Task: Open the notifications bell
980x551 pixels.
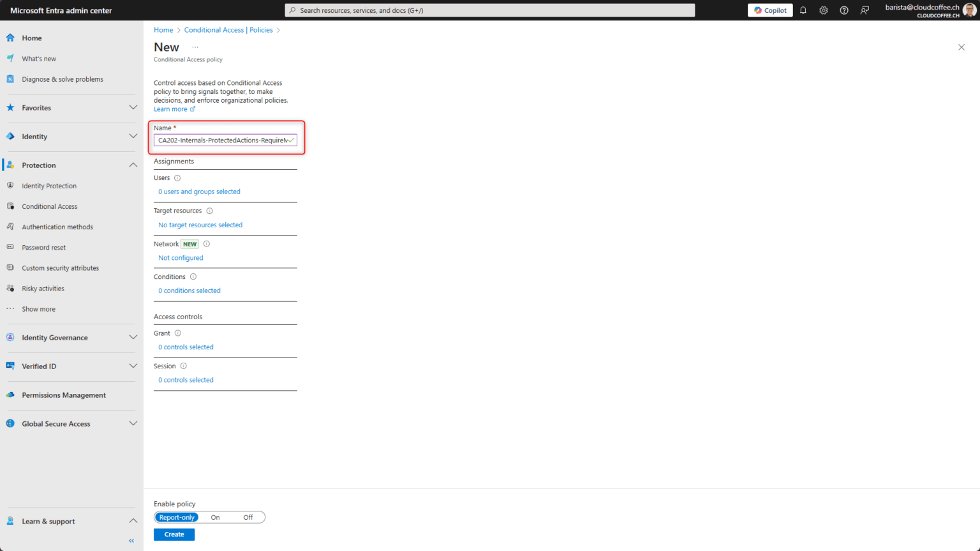Action: coord(803,10)
